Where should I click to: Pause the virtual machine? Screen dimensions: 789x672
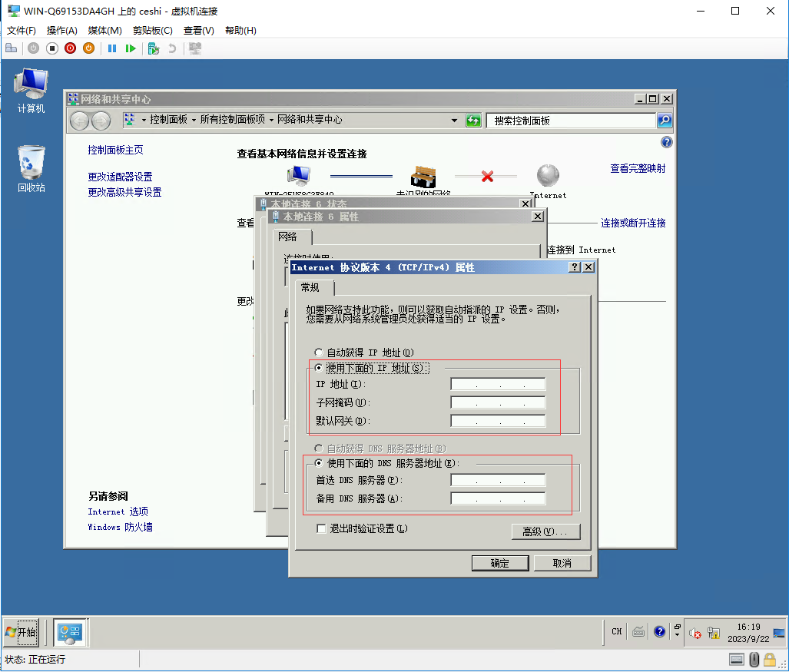point(112,48)
